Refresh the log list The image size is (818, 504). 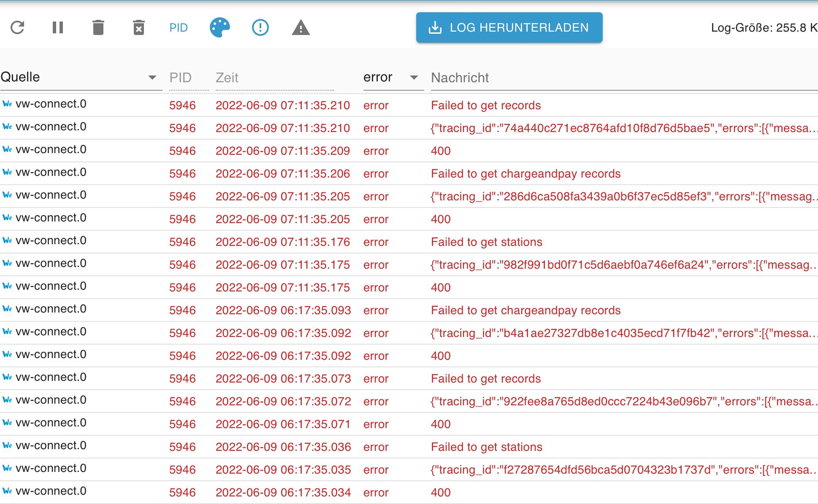point(17,27)
